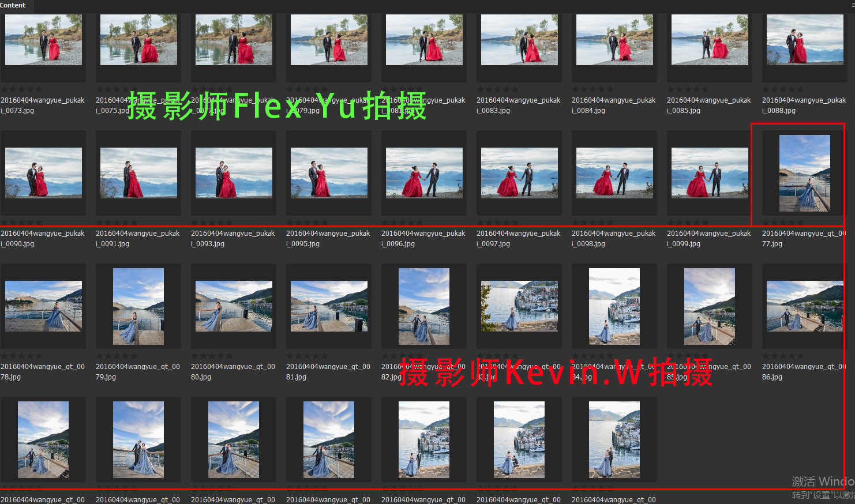Click the filename label qt_0086.jpg
The width and height of the screenshot is (855, 504).
coord(804,371)
